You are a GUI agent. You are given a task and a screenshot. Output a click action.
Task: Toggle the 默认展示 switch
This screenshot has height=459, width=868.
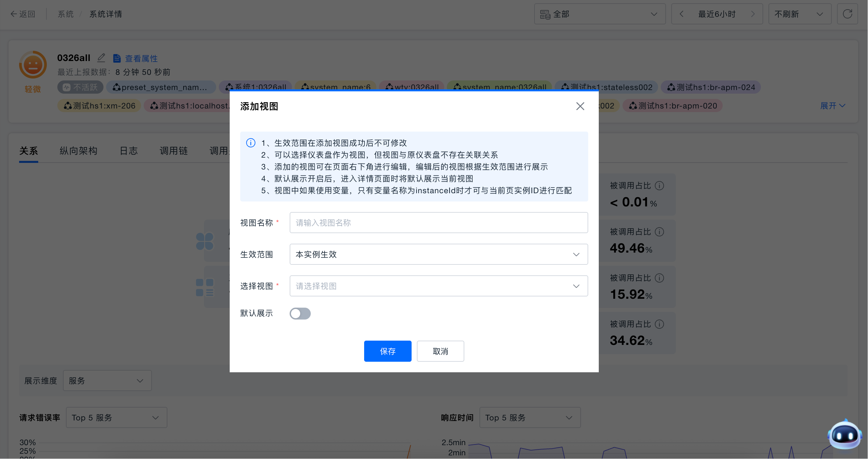[x=300, y=314]
